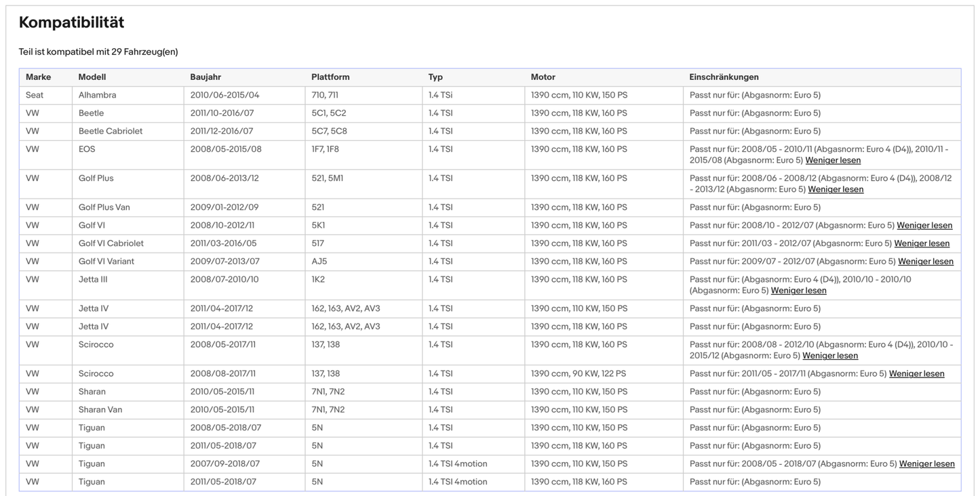The width and height of the screenshot is (980, 496).
Task: Click Weniger lesen in the Golf Plus row
Action: point(836,190)
